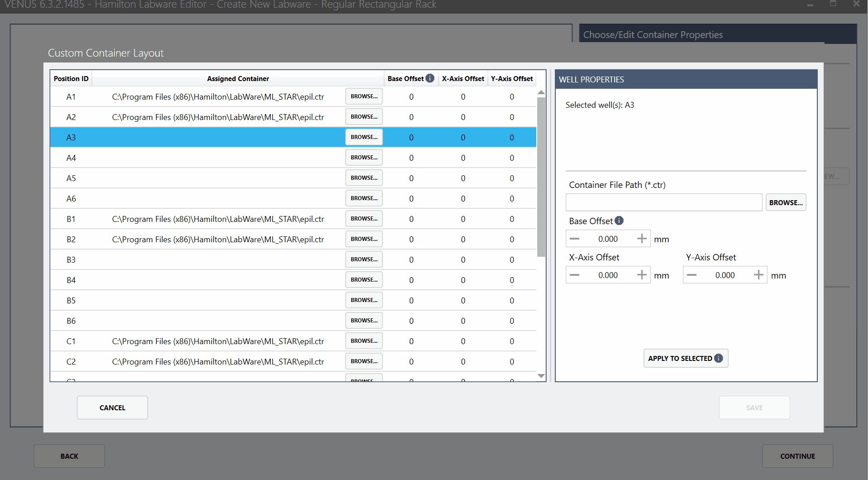This screenshot has width=868, height=480.
Task: Click the info icon next to Base Offset field
Action: [x=619, y=221]
